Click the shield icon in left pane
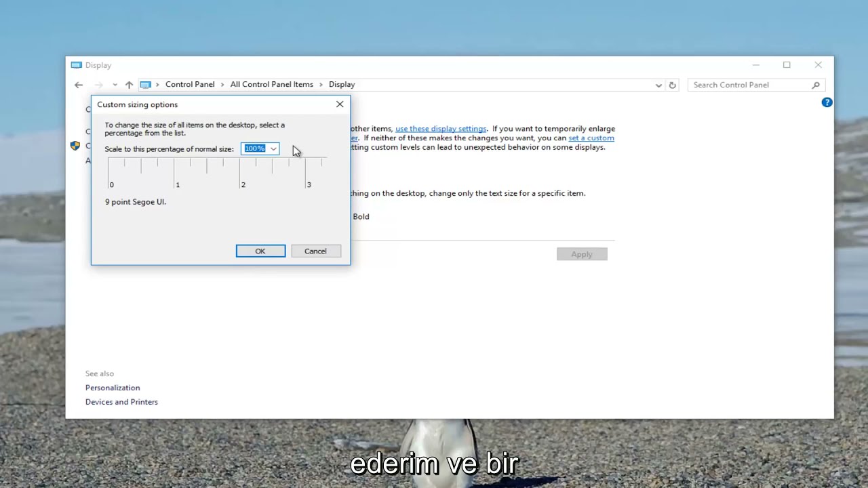 pos(75,146)
